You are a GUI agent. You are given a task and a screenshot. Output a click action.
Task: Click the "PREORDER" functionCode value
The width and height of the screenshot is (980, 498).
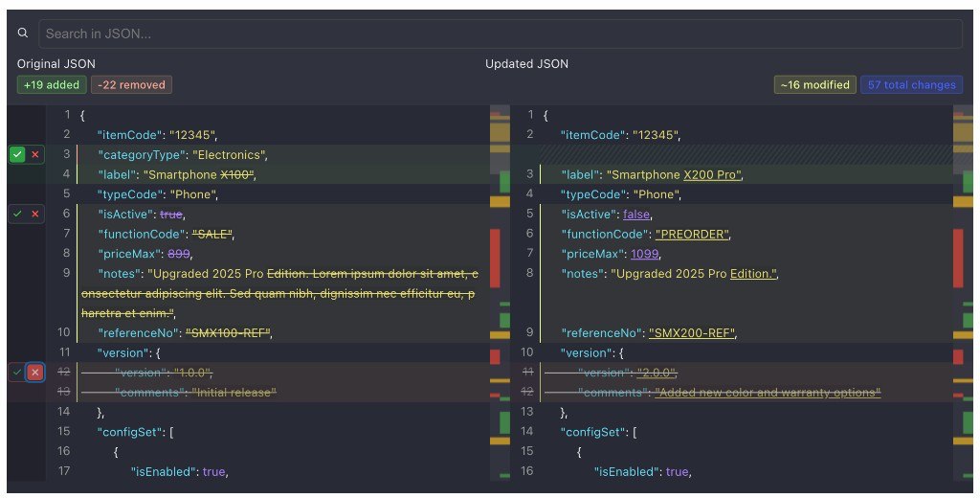click(x=692, y=235)
